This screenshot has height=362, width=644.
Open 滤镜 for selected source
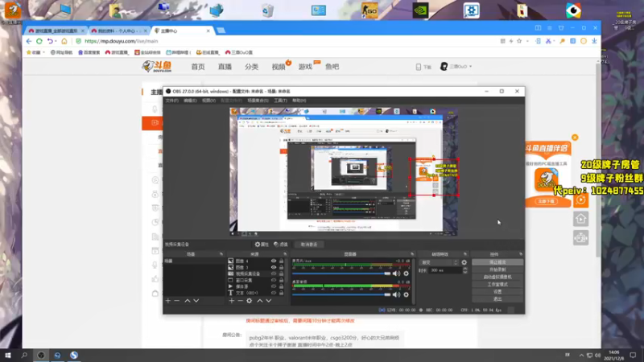pos(281,245)
